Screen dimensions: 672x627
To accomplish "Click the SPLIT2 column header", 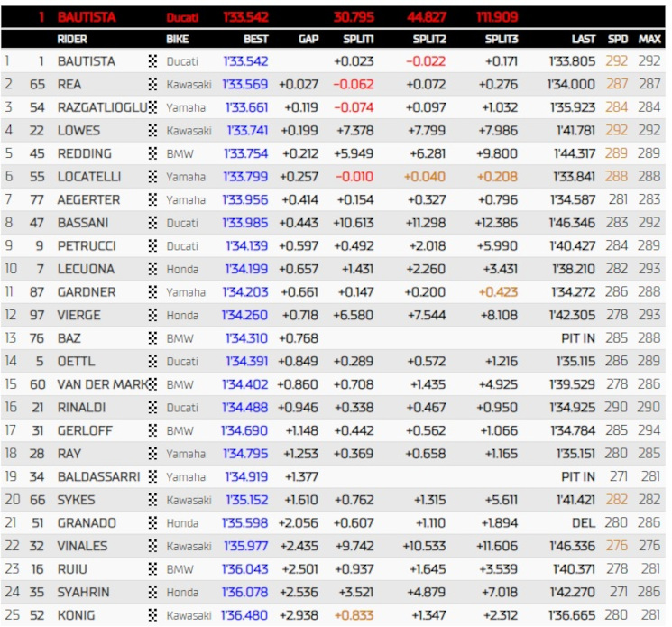I will [429, 40].
